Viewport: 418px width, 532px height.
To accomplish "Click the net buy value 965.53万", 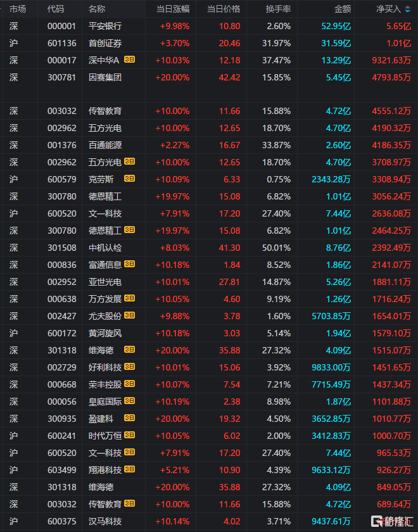I will tap(394, 453).
